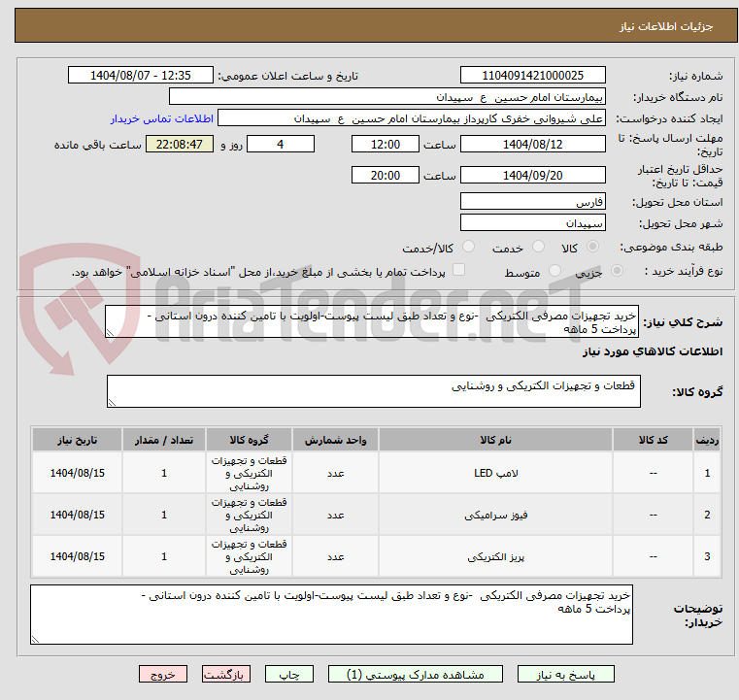Select the جزیی purchase type radio
Screen dimensions: 739x700
pos(617,271)
